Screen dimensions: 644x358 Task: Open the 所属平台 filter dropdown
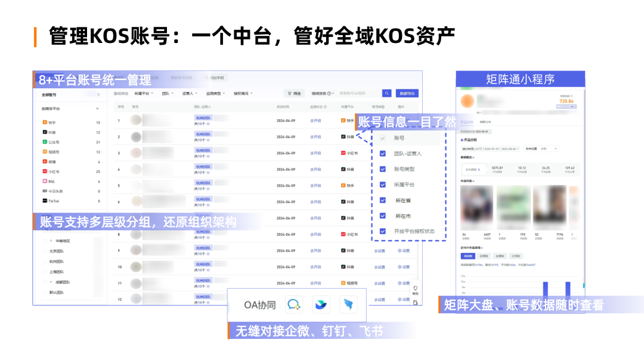(144, 94)
